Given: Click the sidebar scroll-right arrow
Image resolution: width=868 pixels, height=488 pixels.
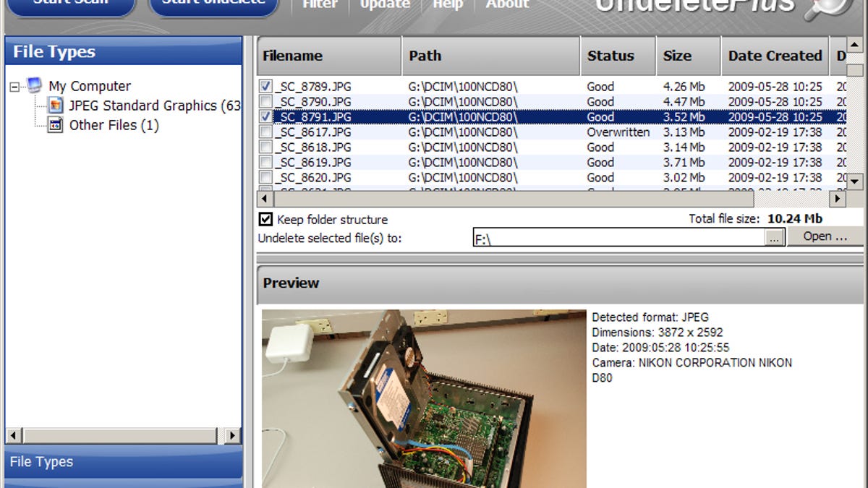Looking at the screenshot, I should click(x=232, y=435).
